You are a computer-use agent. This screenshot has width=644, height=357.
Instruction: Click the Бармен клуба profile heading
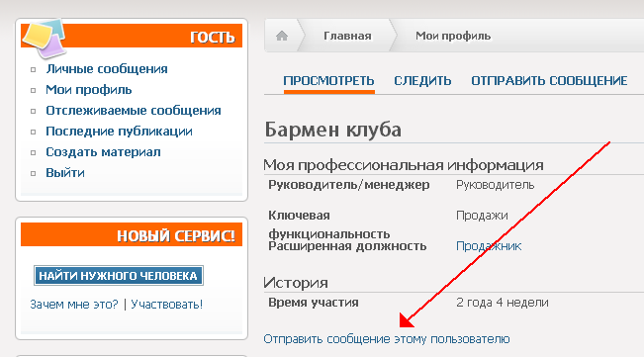coord(332,130)
